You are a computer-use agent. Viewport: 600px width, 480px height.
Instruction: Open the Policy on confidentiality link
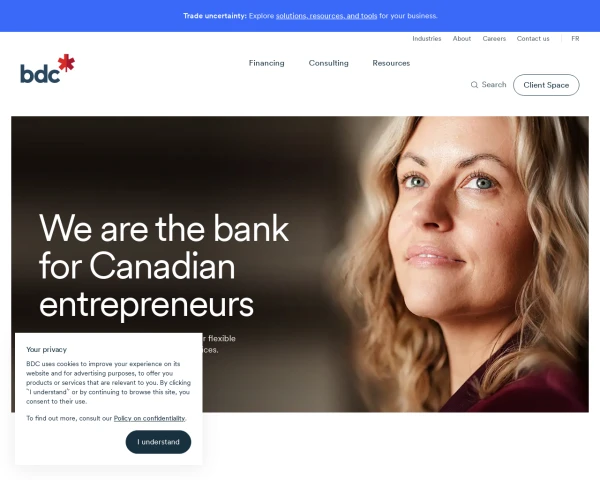[149, 418]
